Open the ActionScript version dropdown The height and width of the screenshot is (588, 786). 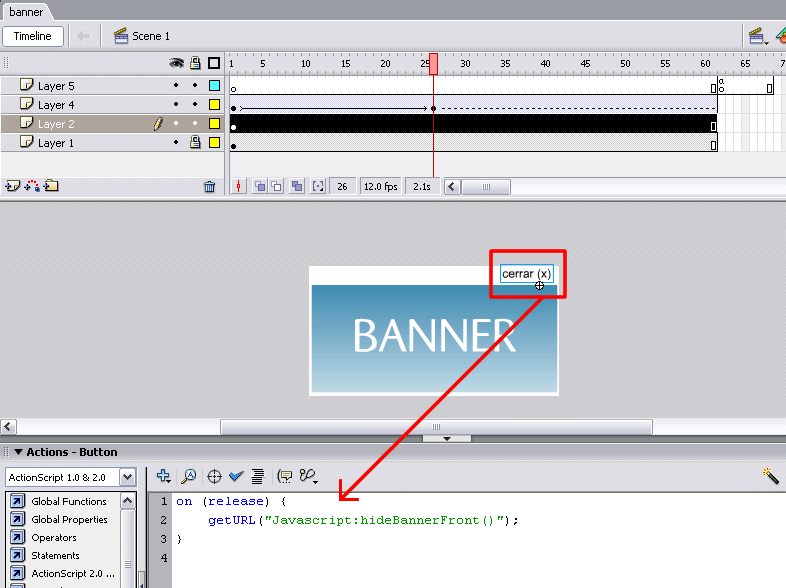127,477
